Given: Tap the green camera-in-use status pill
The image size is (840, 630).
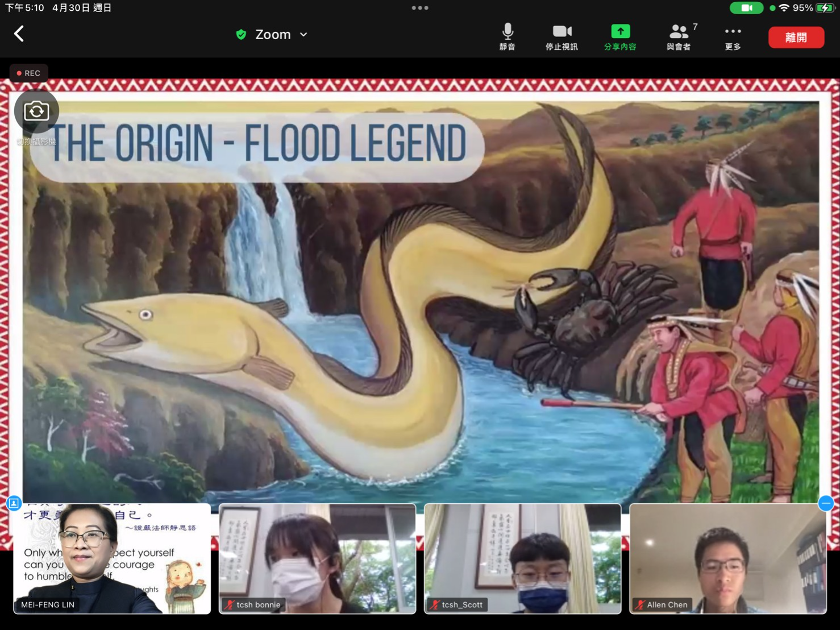Looking at the screenshot, I should coord(746,8).
